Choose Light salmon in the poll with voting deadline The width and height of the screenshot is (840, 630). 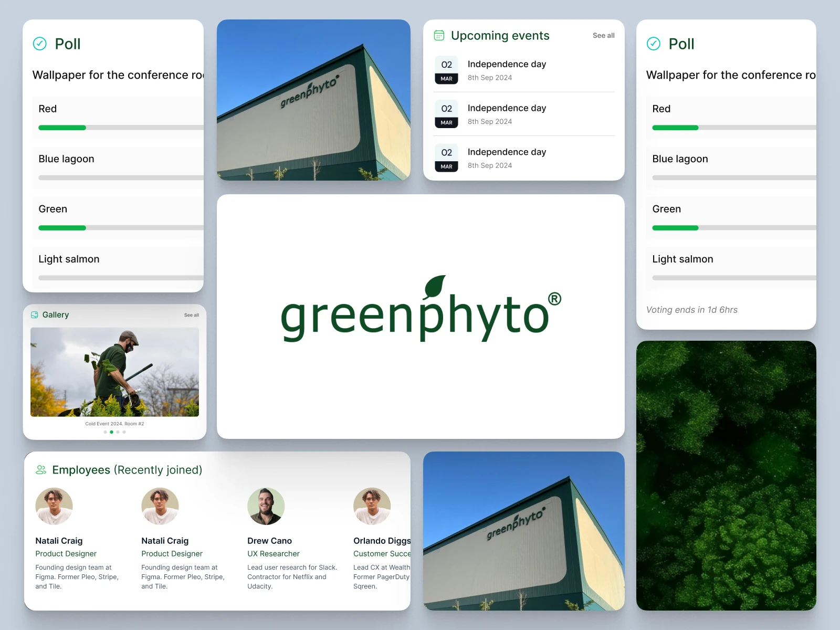click(x=731, y=268)
